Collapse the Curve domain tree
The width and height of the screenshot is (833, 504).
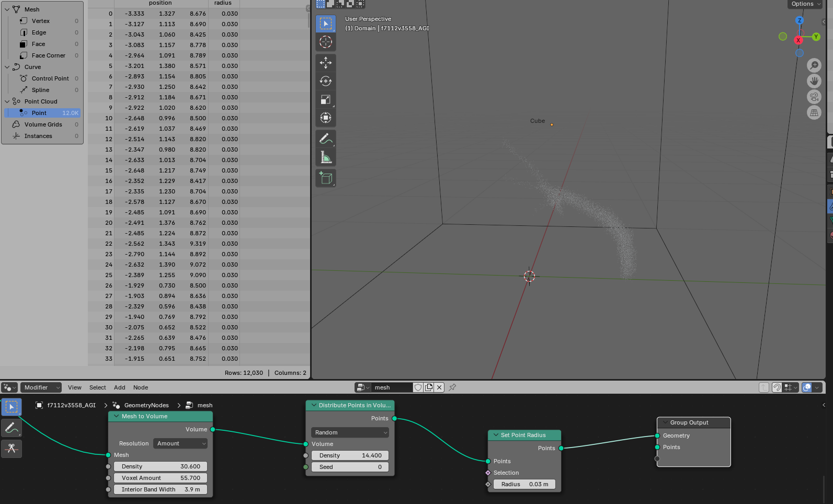[7, 67]
